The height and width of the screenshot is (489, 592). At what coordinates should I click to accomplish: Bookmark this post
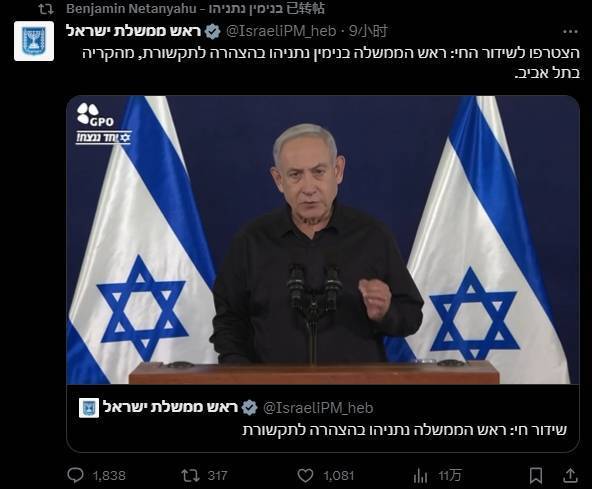536,475
